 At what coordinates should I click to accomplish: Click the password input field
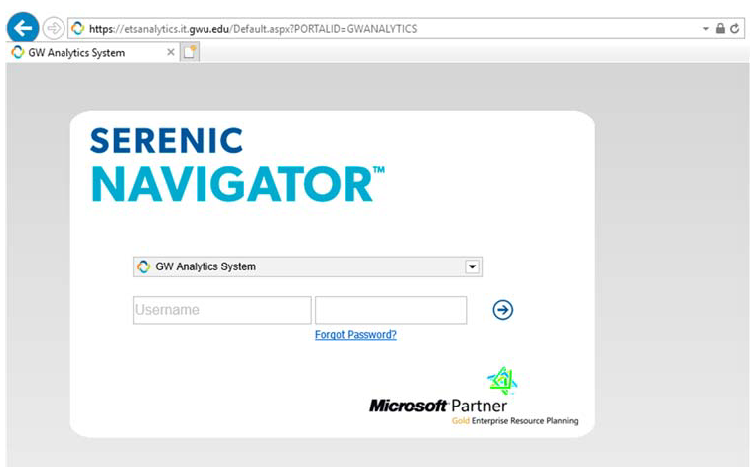(x=391, y=310)
